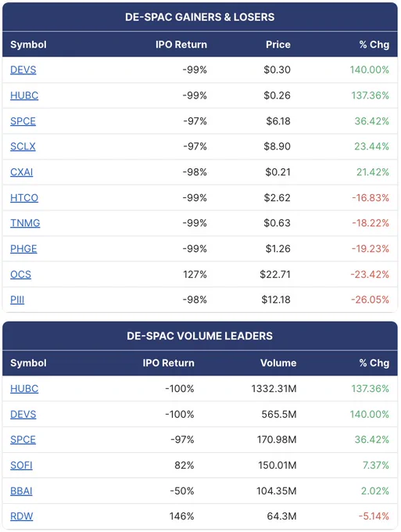Image resolution: width=401 pixels, height=532 pixels.
Task: Open the BBAI ticker link
Action: point(21,491)
